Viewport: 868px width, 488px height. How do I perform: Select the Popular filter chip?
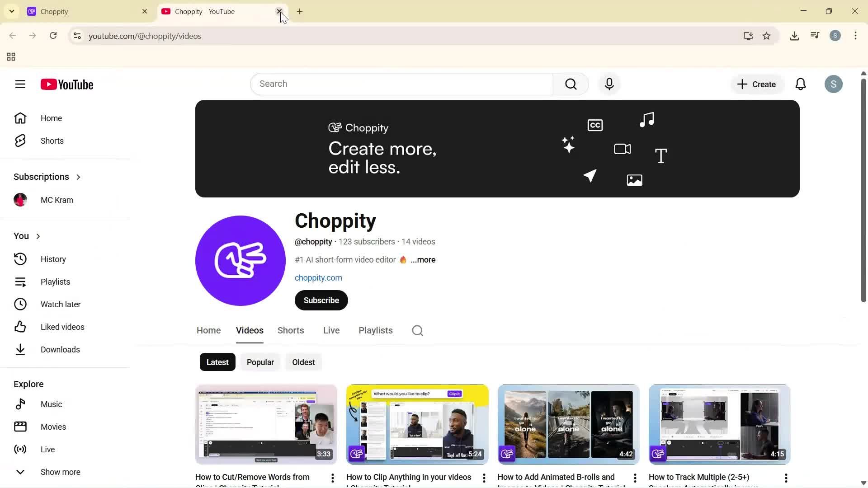pos(260,362)
